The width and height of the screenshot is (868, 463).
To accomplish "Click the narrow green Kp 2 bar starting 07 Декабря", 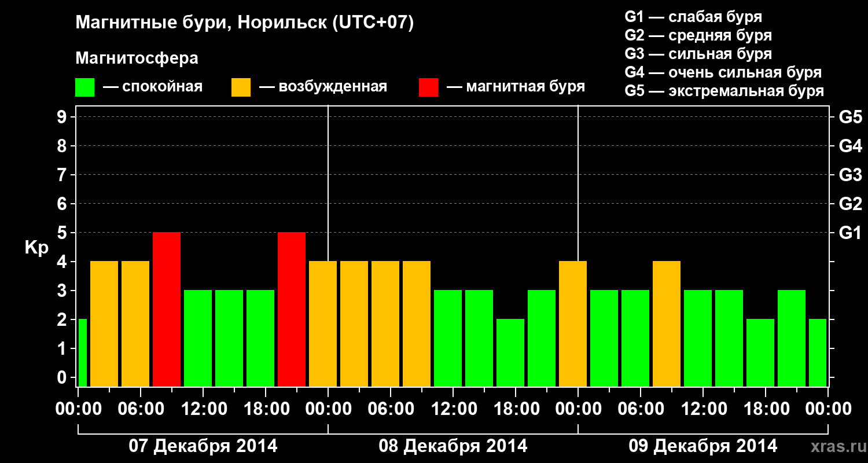I will [82, 352].
